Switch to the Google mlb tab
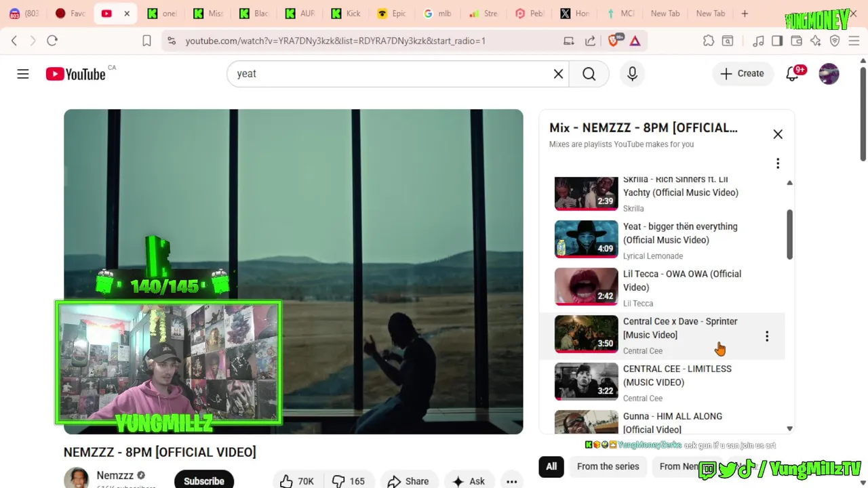The image size is (868, 488). pyautogui.click(x=437, y=14)
